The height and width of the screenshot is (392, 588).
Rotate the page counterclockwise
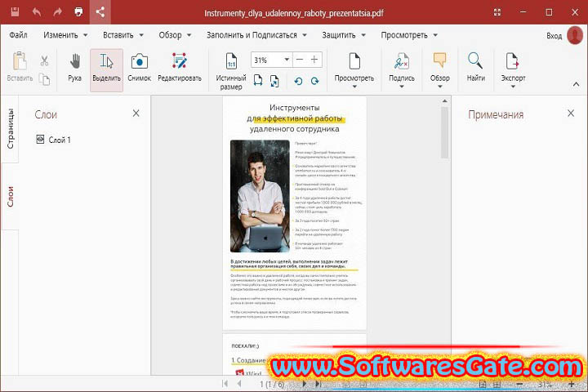point(299,81)
